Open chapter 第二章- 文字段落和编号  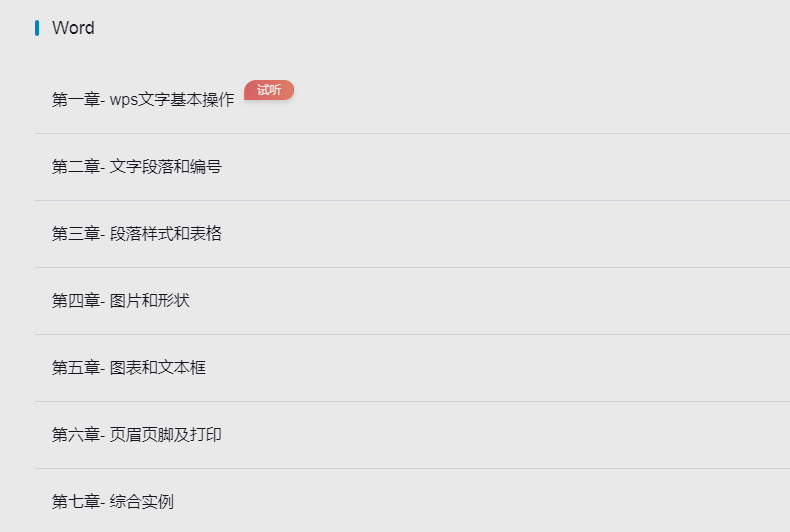pyautogui.click(x=412, y=167)
